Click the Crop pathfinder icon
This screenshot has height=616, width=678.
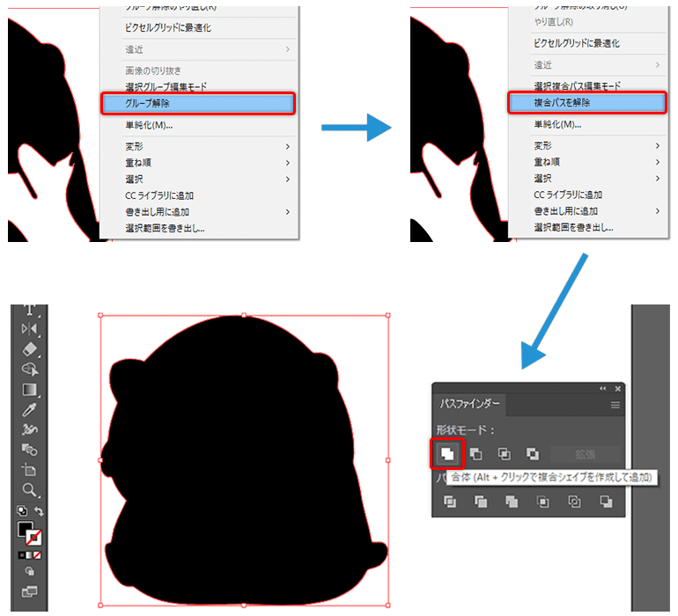point(543,502)
